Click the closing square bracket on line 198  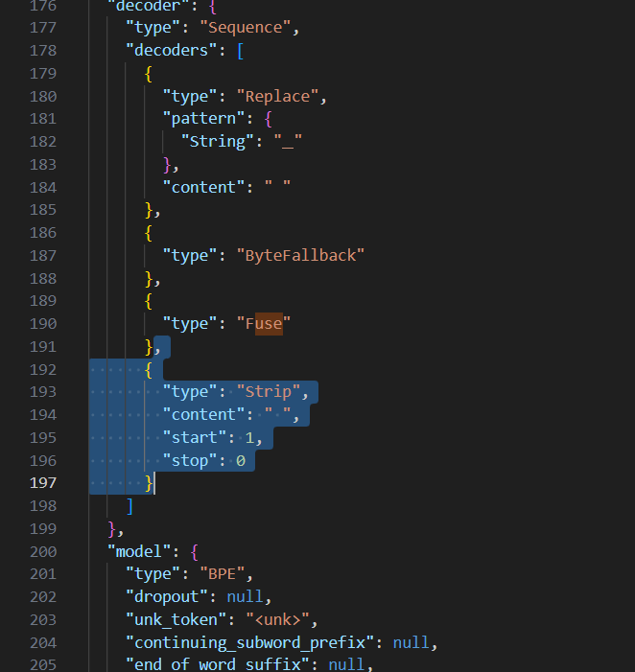click(x=129, y=505)
